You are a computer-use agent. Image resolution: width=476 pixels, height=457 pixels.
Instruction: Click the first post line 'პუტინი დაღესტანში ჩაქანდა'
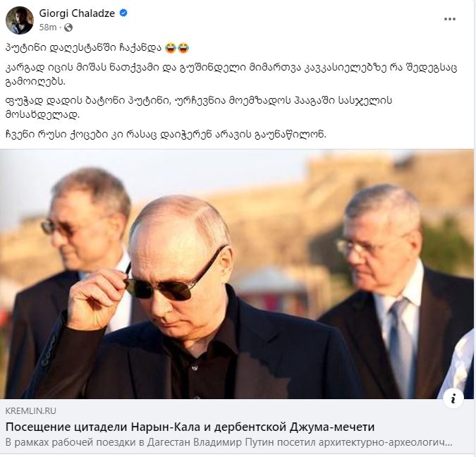84,48
